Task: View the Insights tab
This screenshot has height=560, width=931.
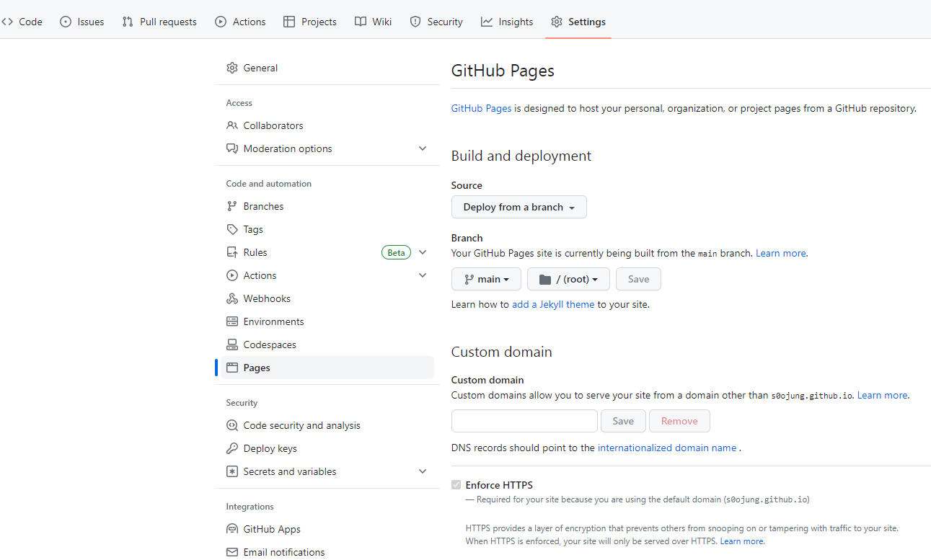Action: click(x=507, y=22)
